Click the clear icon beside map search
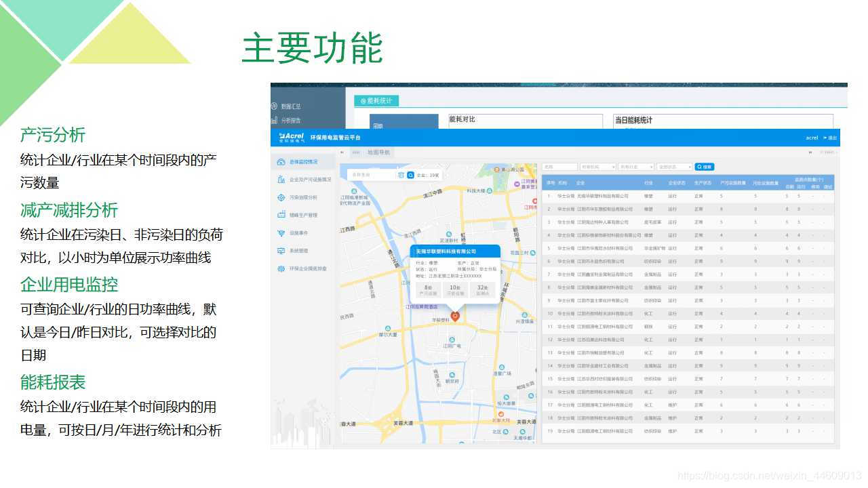Screen dimensions: 868x488 (x=401, y=175)
